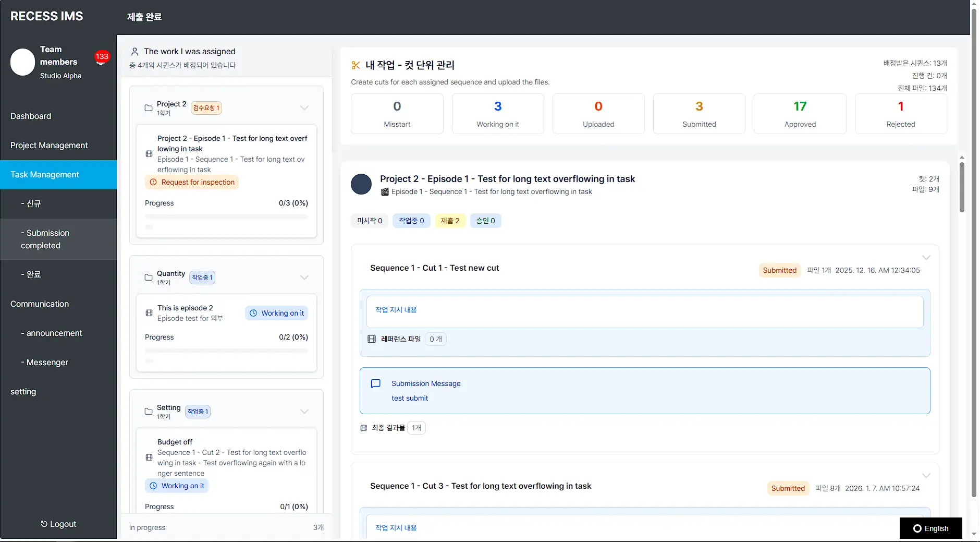Toggle the 제출 2 status filter chip
Image resolution: width=980 pixels, height=542 pixels.
click(450, 220)
